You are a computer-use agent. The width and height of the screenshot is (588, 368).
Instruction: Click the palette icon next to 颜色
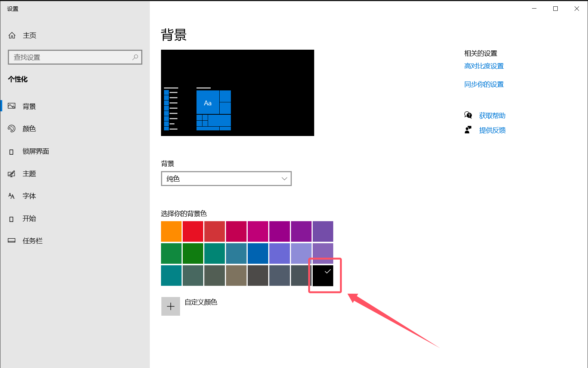click(12, 129)
